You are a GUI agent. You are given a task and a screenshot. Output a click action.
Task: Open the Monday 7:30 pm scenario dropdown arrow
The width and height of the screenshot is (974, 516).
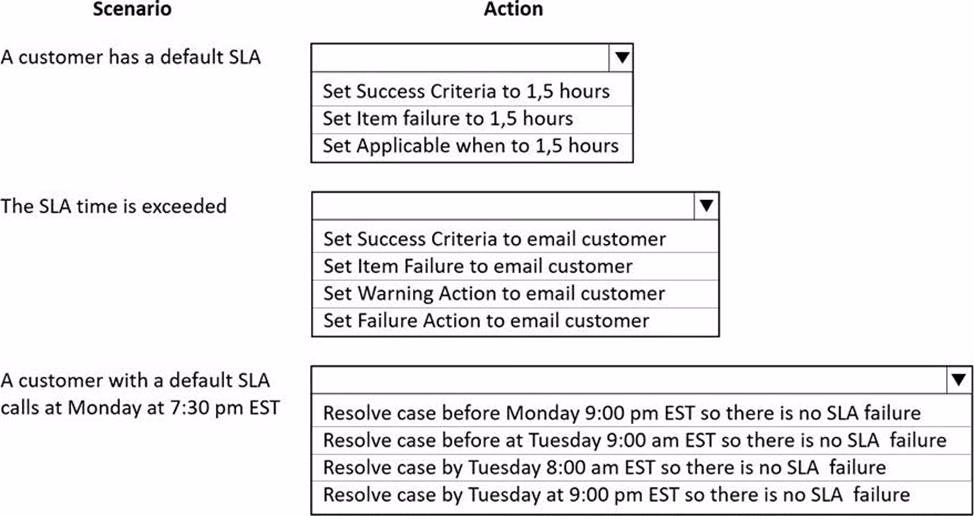958,380
